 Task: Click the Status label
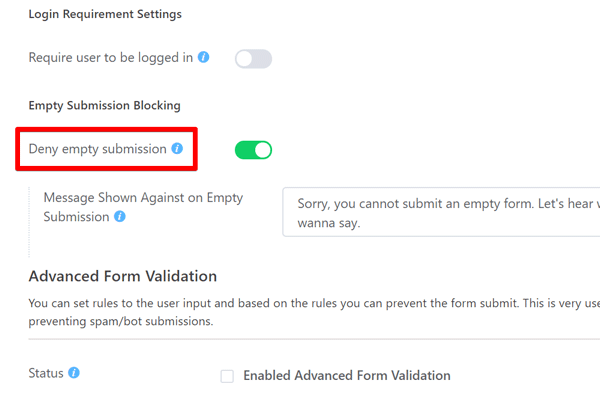tap(46, 373)
